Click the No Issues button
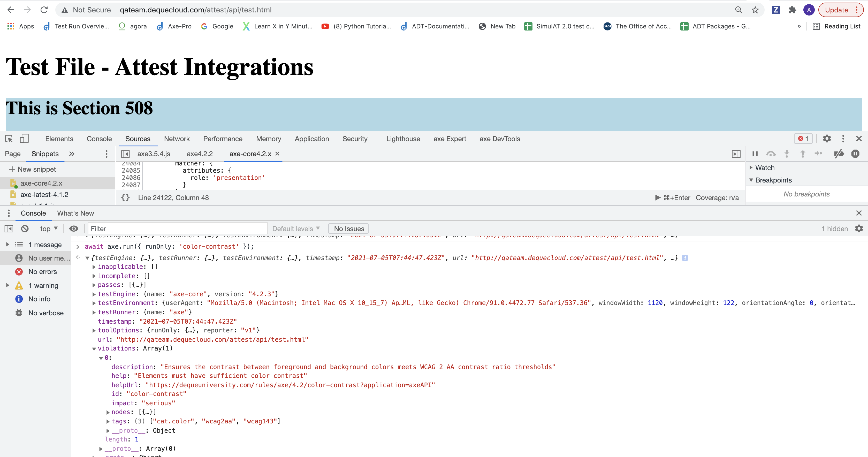This screenshot has height=457, width=868. pos(349,229)
